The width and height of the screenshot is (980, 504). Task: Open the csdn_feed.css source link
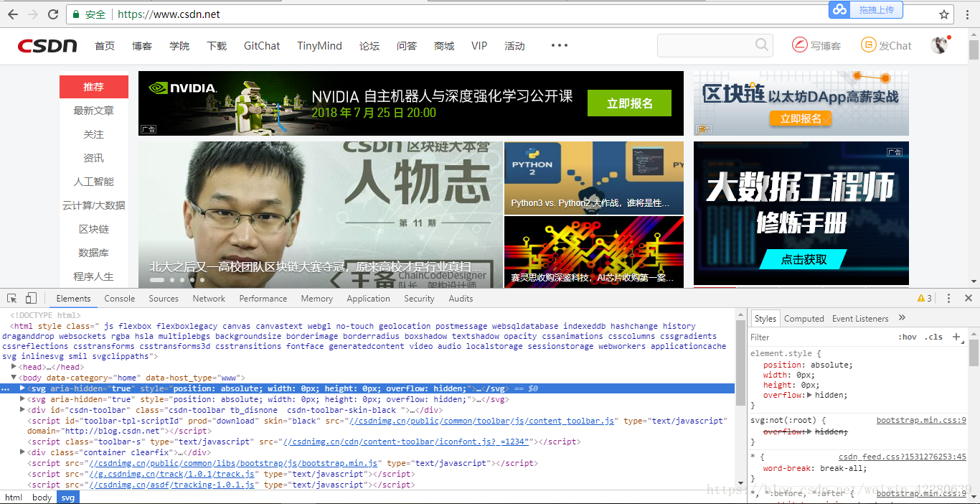click(x=903, y=457)
